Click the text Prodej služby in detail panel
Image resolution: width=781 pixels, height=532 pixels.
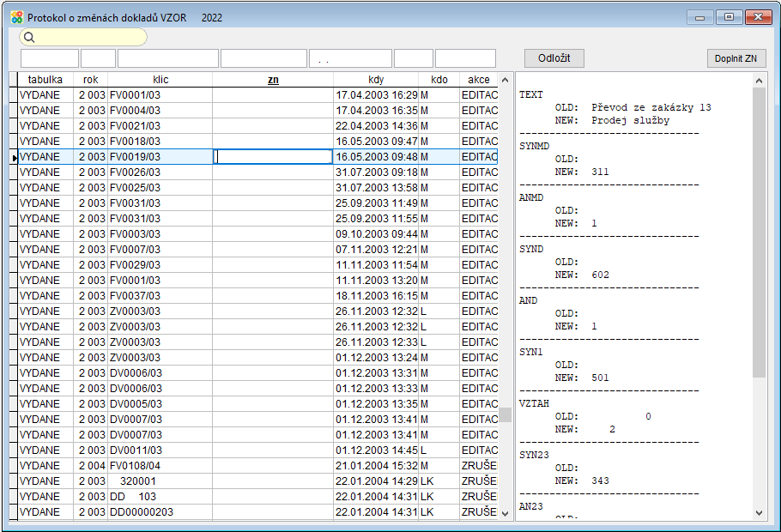pos(631,120)
